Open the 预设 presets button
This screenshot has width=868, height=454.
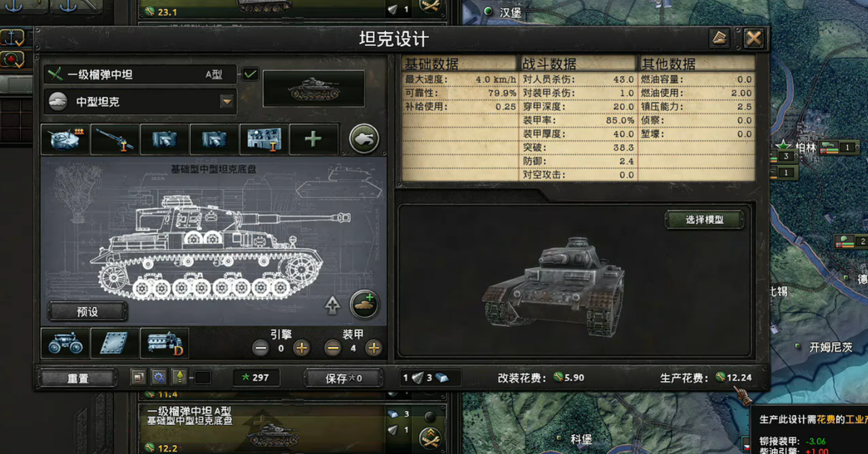pos(87,311)
